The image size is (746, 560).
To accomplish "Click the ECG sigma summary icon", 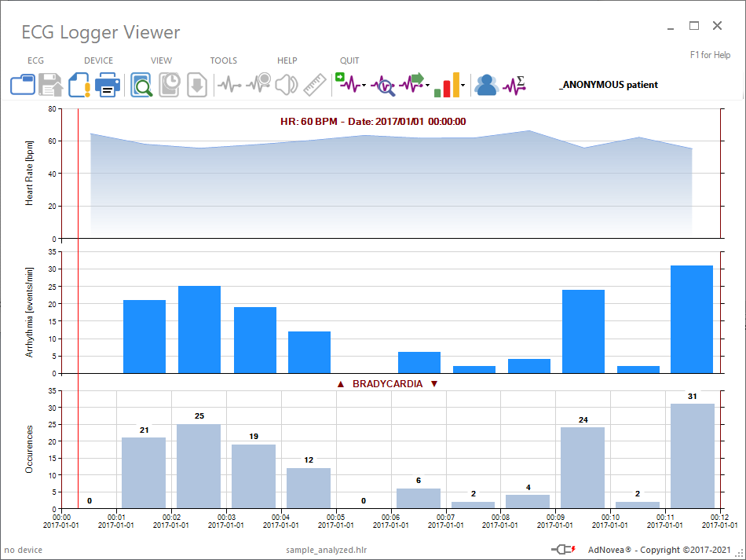I will click(x=514, y=86).
